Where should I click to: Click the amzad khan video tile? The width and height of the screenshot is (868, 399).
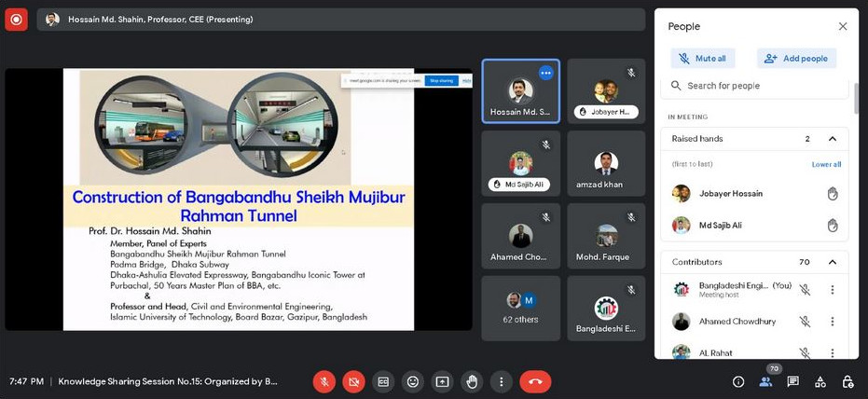pos(606,164)
